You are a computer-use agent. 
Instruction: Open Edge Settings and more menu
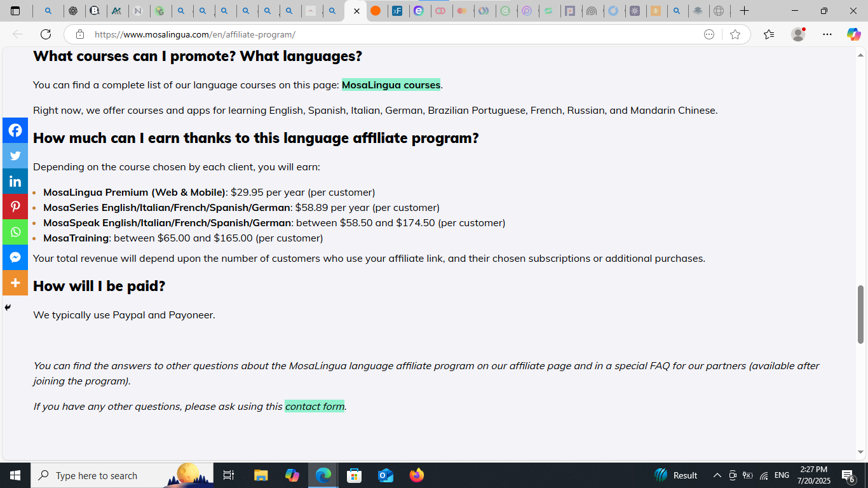827,34
